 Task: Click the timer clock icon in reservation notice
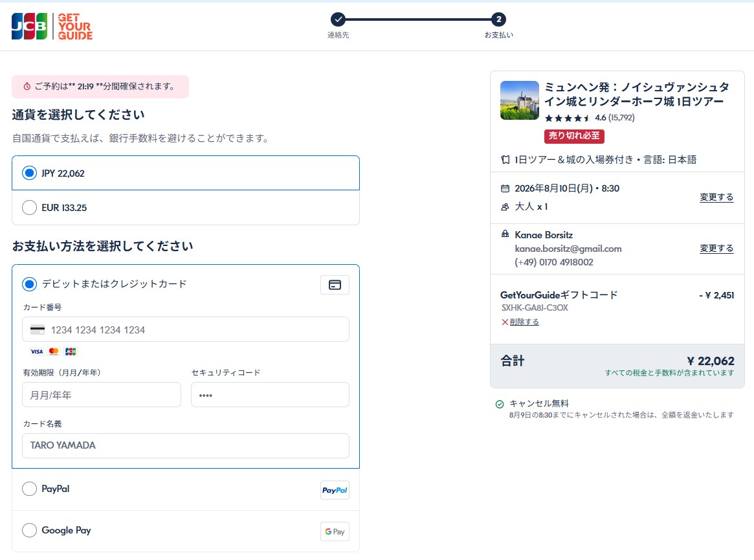tap(27, 87)
